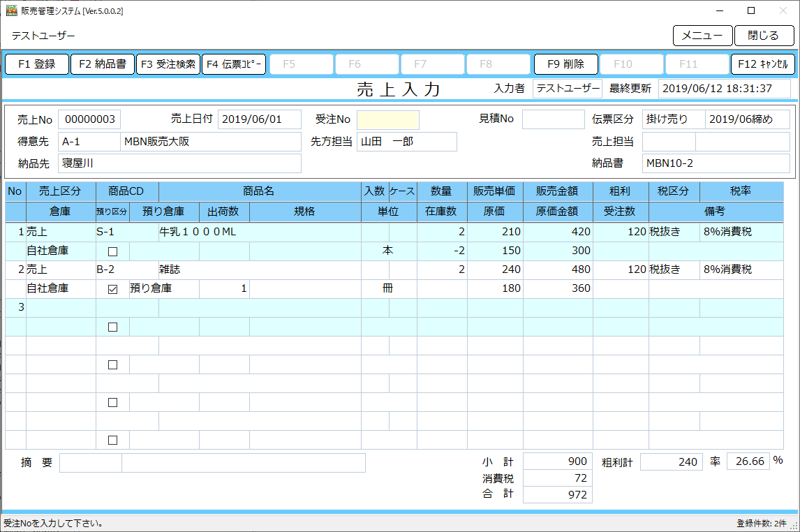Viewport: 800px width, 532px height.
Task: Select the 商品CD cell B-2
Action: pos(128,269)
